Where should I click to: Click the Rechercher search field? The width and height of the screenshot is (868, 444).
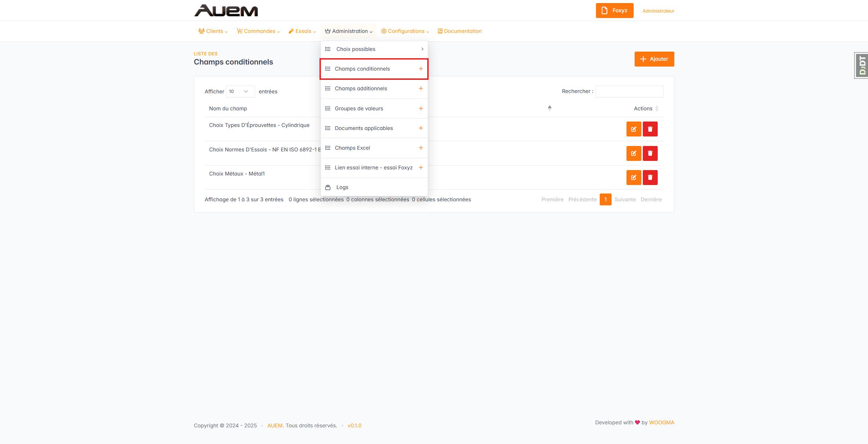click(x=629, y=92)
